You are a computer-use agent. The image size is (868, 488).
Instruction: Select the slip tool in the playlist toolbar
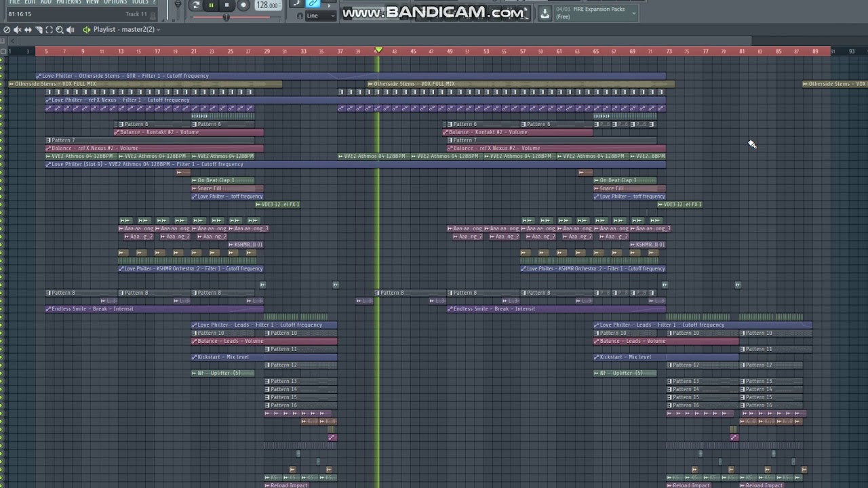tap(28, 30)
